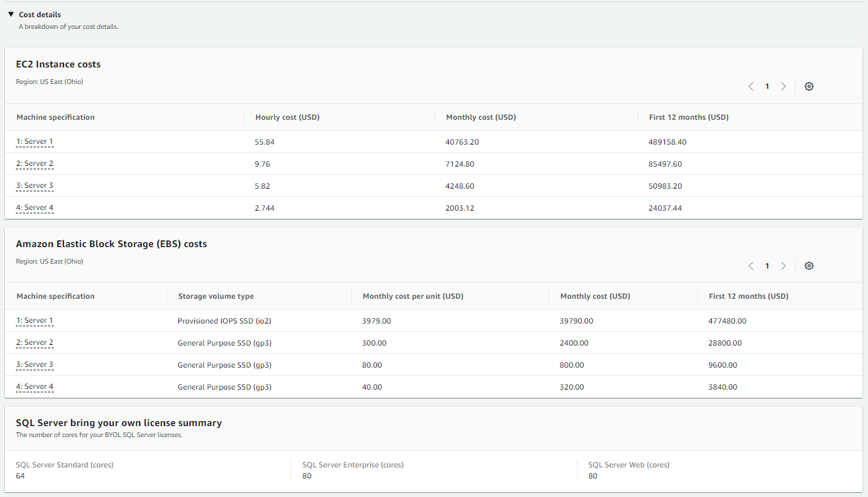Go to previous page in EBS costs table
This screenshot has width=868, height=497.
point(751,266)
